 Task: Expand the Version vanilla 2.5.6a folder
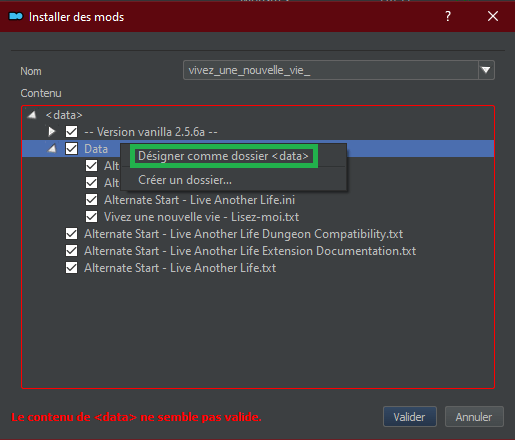point(51,132)
